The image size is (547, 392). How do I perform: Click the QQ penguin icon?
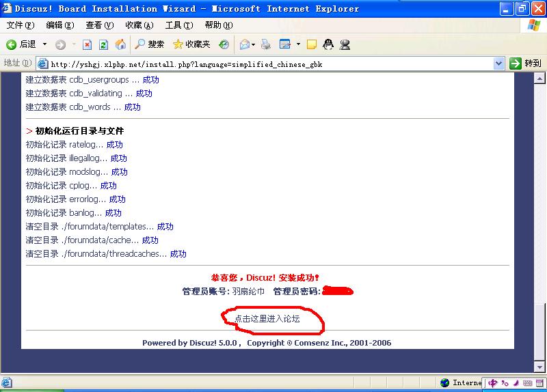tap(328, 44)
